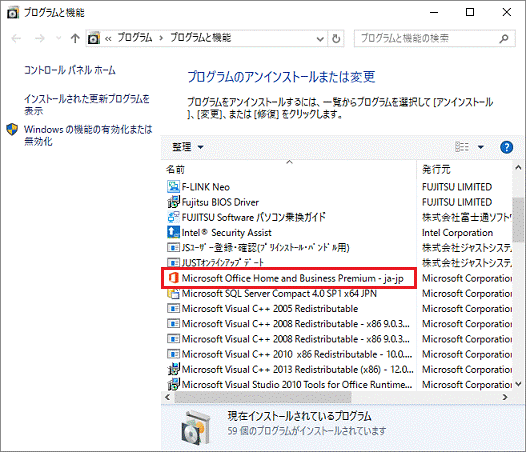Select Microsoft Office Home and Business Premium
The image size is (526, 452).
coord(293,278)
